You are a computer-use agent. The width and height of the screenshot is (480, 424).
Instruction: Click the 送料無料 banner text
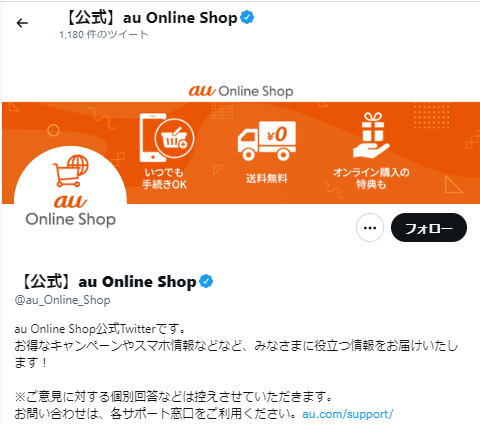[266, 178]
